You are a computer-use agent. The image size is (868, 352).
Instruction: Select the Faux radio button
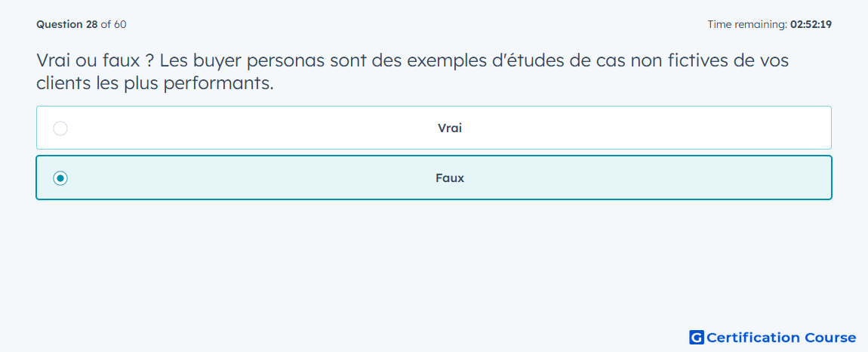(60, 178)
